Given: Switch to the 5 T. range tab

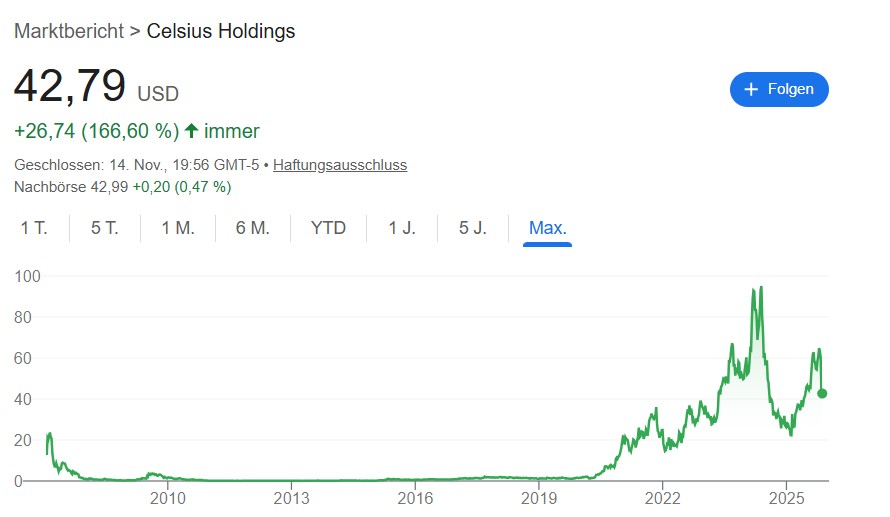Looking at the screenshot, I should [x=104, y=228].
